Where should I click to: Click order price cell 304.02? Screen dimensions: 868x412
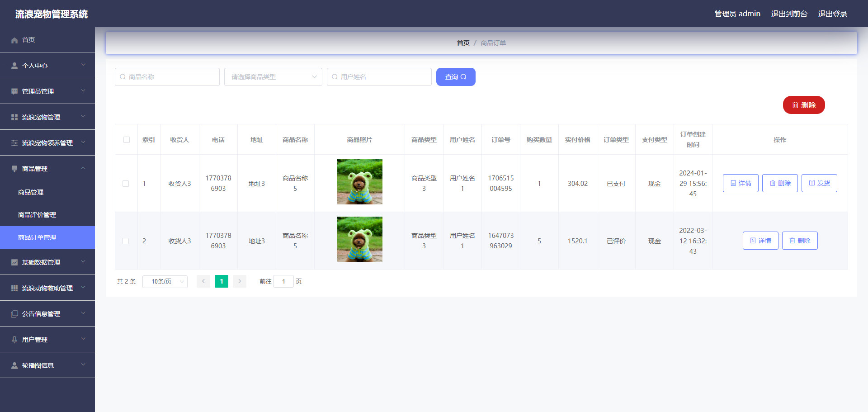pyautogui.click(x=578, y=184)
